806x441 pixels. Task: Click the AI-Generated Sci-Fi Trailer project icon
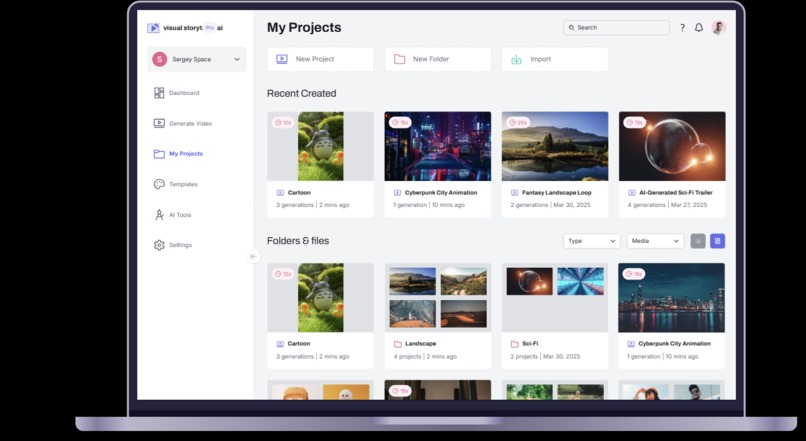click(632, 193)
